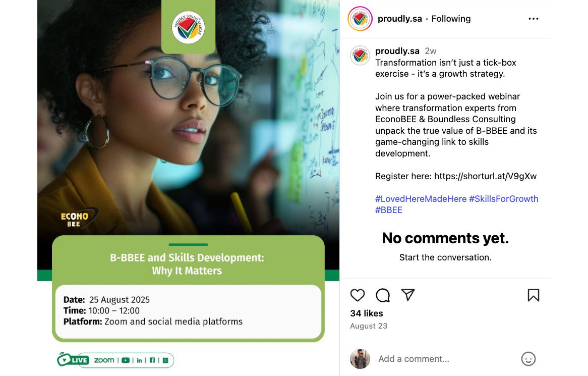588x376 pixels.
Task: Like the post with the heart icon
Action: [358, 295]
